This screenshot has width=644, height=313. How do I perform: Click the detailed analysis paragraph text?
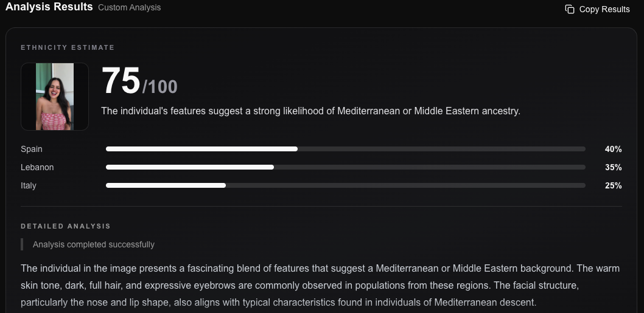click(x=320, y=286)
